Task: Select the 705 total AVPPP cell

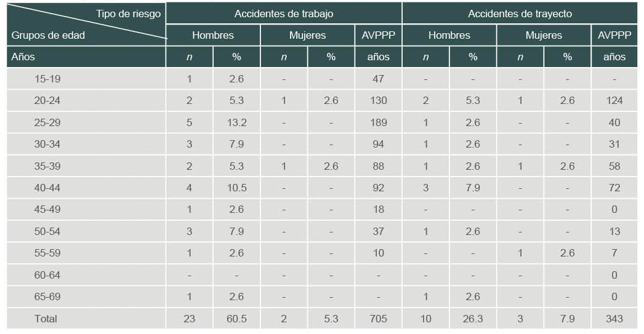Action: 378,318
